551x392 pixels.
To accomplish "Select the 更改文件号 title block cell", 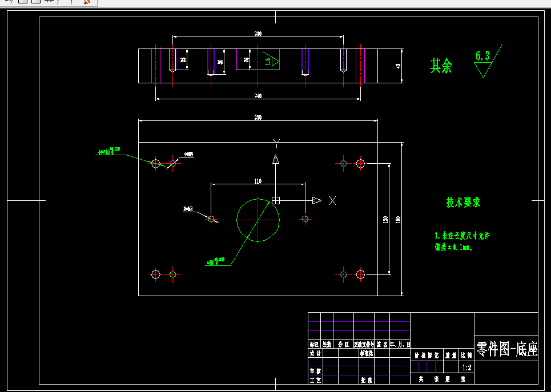I will pyautogui.click(x=364, y=345).
